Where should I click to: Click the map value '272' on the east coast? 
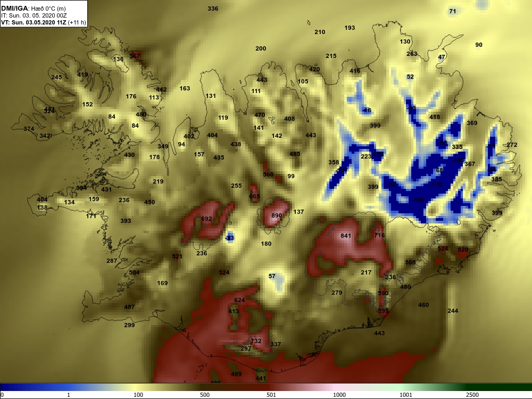click(512, 145)
